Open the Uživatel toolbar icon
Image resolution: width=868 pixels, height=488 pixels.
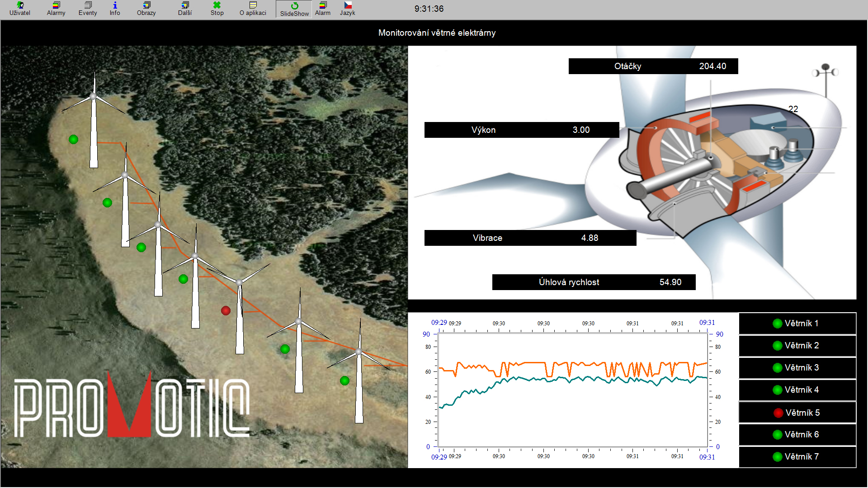click(20, 9)
